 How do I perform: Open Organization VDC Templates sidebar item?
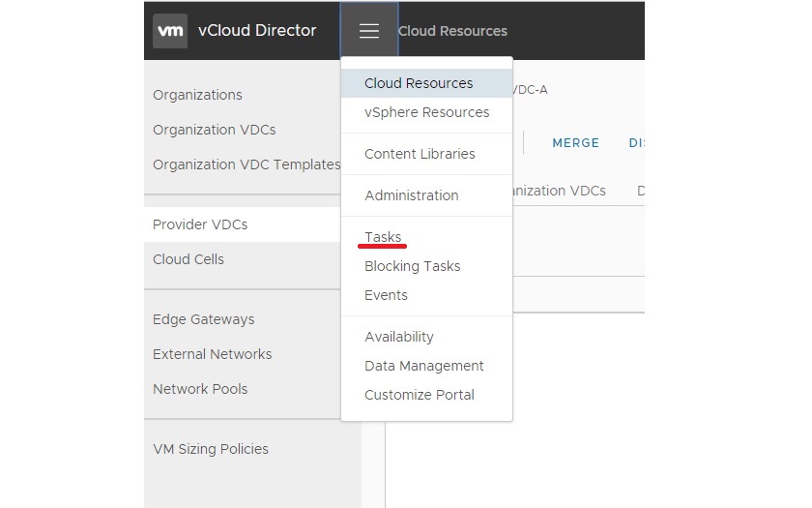(x=246, y=164)
